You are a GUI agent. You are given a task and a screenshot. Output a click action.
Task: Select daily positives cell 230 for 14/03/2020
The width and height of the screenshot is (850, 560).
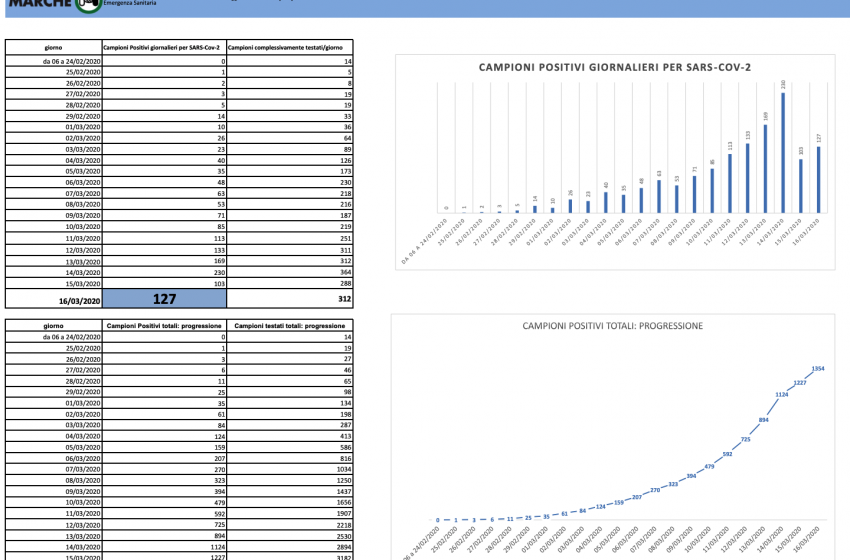[164, 272]
